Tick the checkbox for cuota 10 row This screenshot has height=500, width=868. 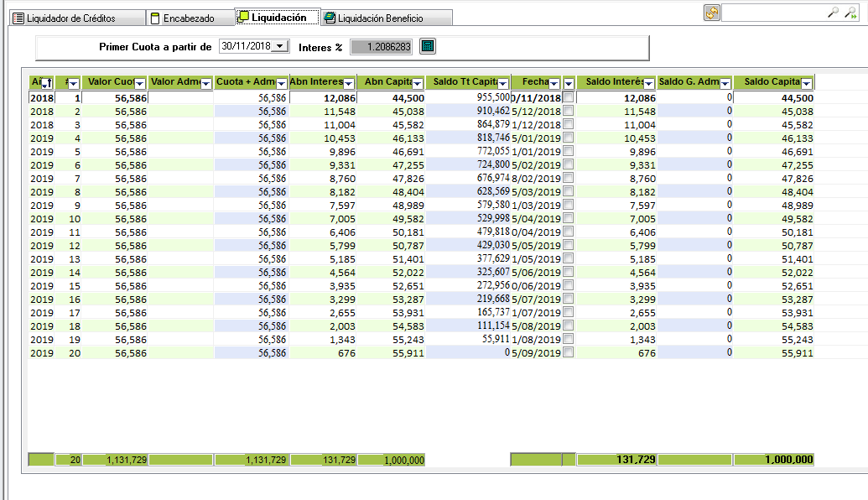[x=569, y=219]
